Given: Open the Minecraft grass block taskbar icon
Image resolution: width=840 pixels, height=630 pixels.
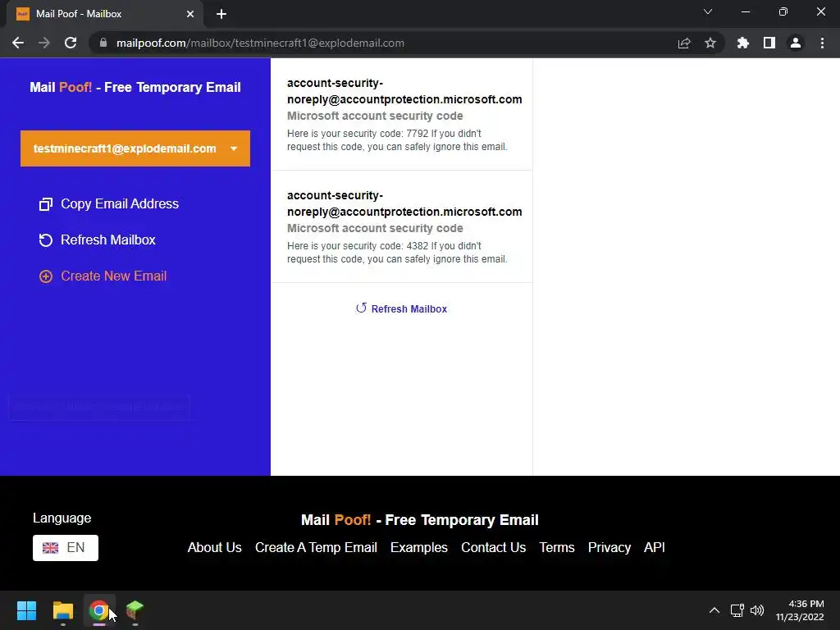Looking at the screenshot, I should coord(135,610).
